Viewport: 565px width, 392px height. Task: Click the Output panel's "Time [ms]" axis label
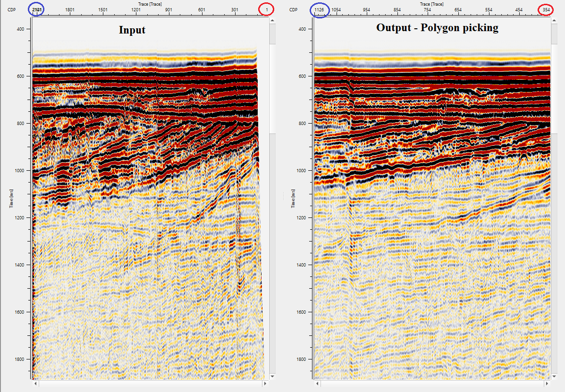click(x=293, y=199)
